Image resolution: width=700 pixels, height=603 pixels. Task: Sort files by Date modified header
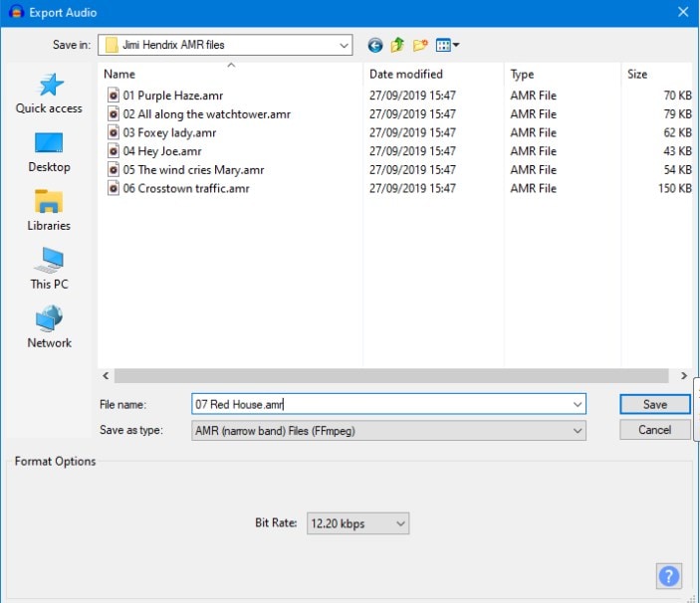click(406, 74)
